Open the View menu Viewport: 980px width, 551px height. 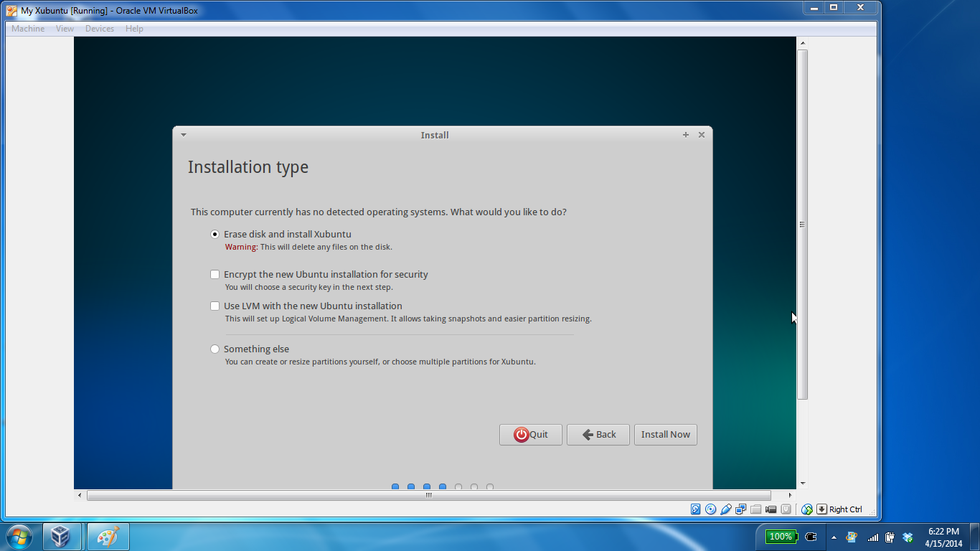65,29
